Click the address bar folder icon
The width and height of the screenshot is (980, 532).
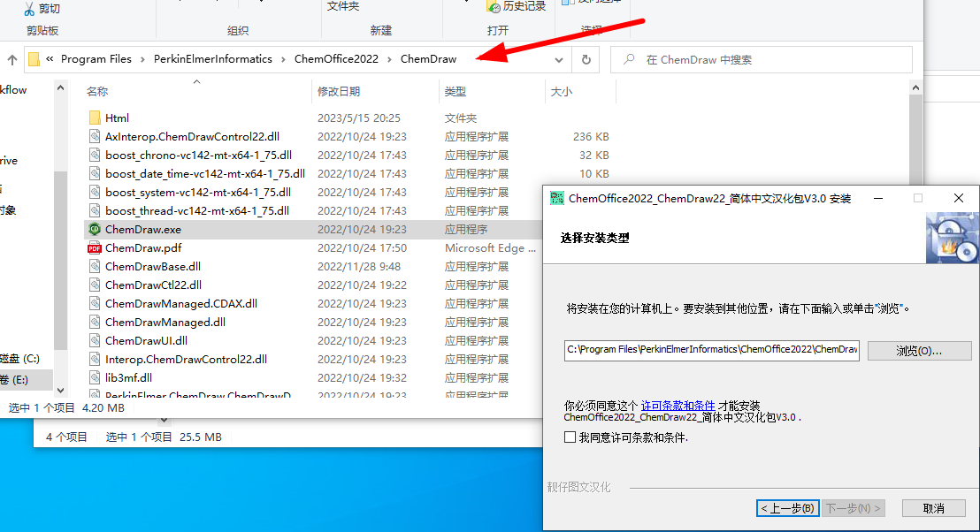pyautogui.click(x=34, y=59)
